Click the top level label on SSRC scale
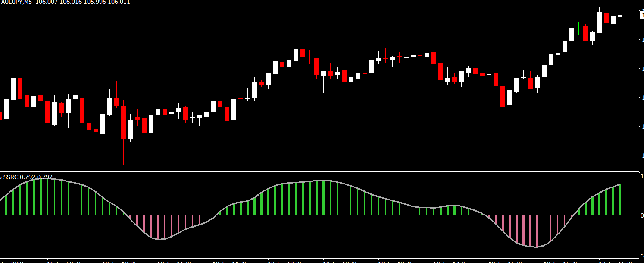Image resolution: width=644 pixels, height=263 pixels. tap(642, 177)
